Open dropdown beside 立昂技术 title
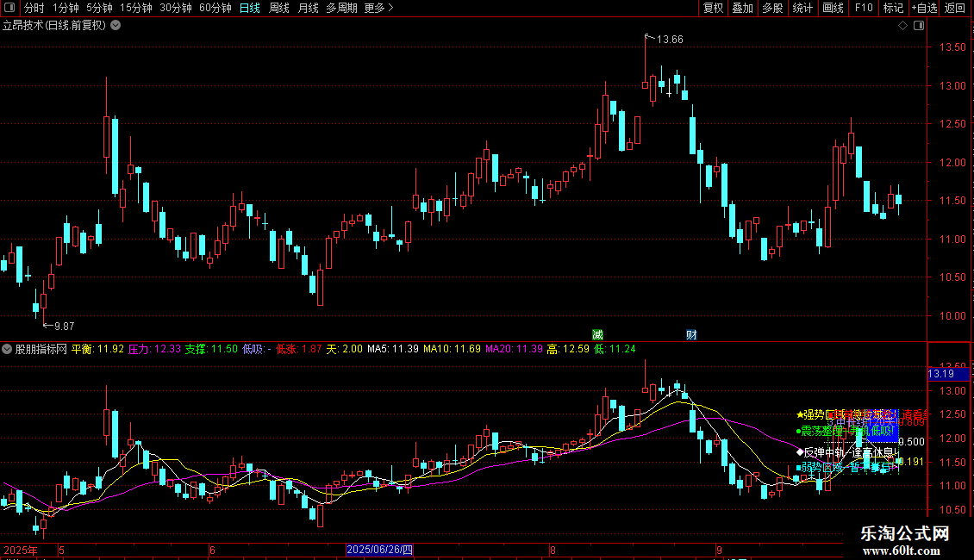This screenshot has width=974, height=560. tap(116, 25)
